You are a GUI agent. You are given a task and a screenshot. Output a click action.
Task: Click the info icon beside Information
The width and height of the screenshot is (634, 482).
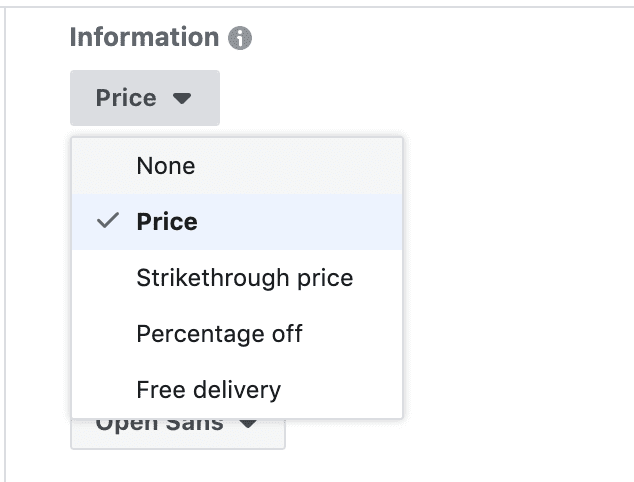click(x=240, y=39)
